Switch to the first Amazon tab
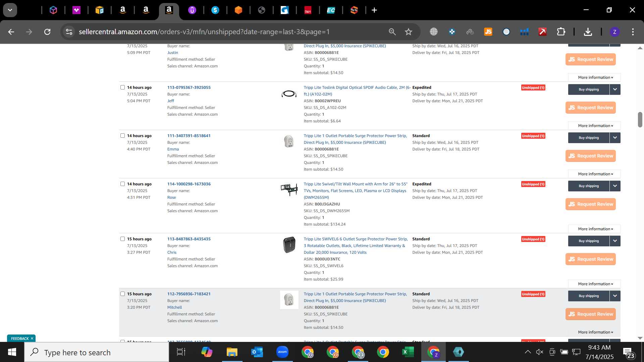The height and width of the screenshot is (362, 644). pyautogui.click(x=123, y=10)
